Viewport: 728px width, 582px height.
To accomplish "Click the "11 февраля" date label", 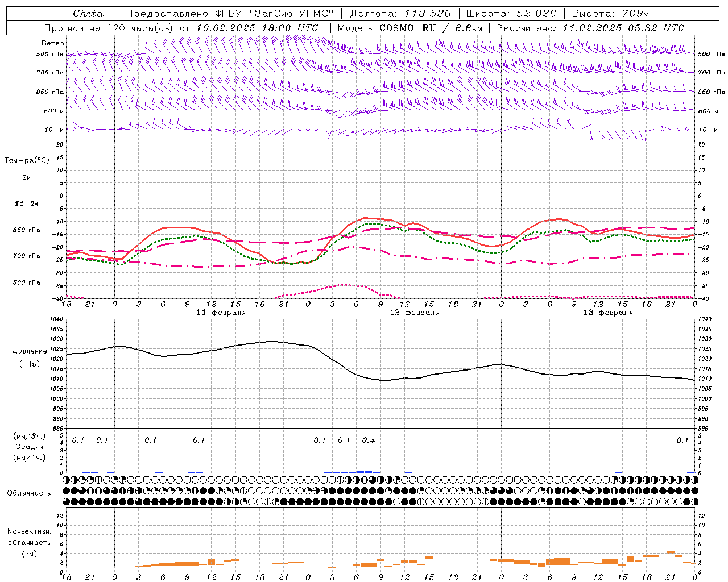I will 221,313.
